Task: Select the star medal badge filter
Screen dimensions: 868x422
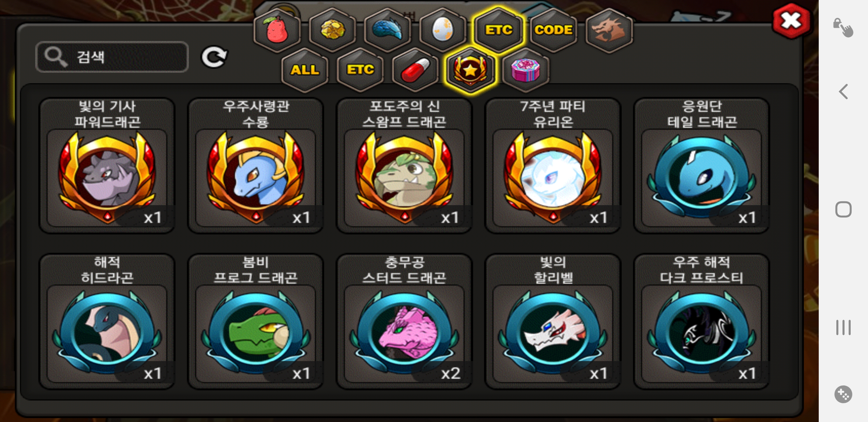Action: (x=470, y=70)
